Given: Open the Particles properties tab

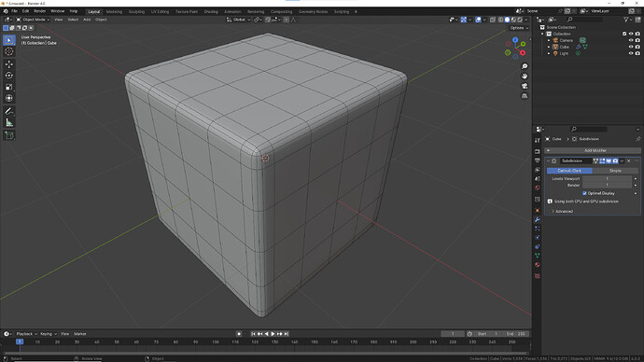Looking at the screenshot, I should pyautogui.click(x=538, y=229).
